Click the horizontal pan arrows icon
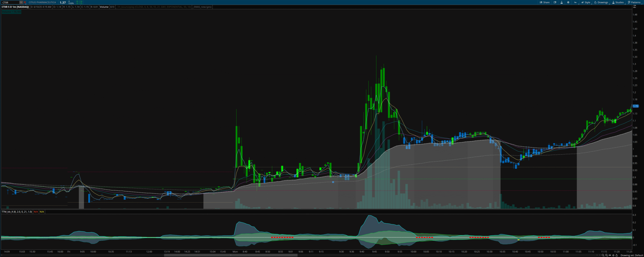 pos(610,255)
